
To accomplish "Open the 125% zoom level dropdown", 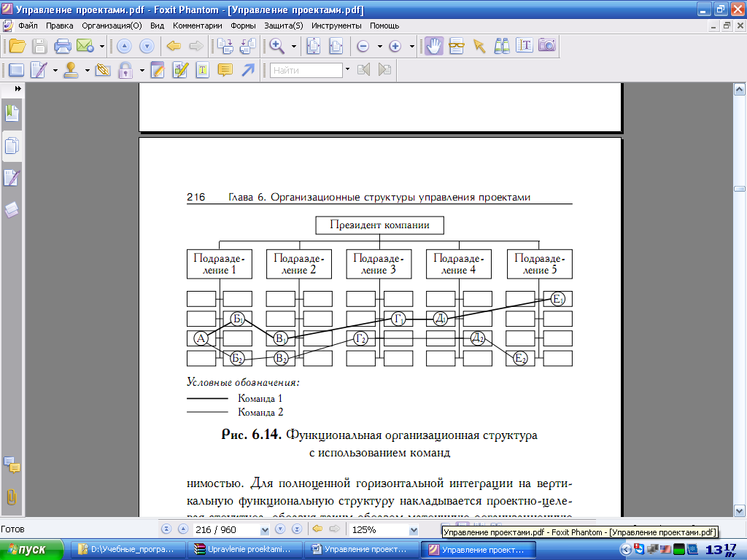I will tap(414, 529).
